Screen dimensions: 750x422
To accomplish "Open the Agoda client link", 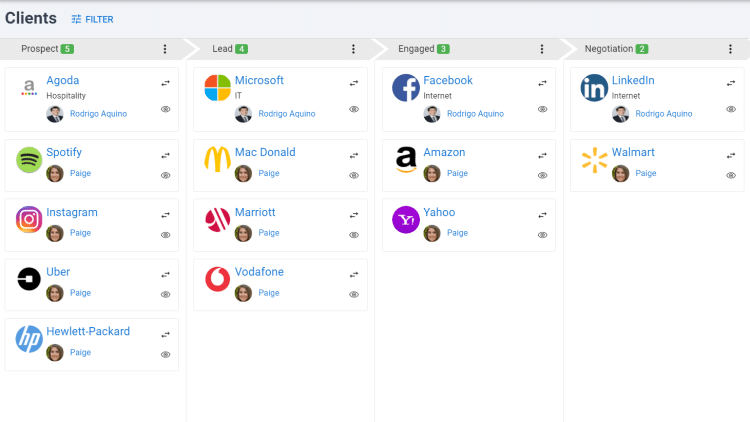I will (63, 80).
